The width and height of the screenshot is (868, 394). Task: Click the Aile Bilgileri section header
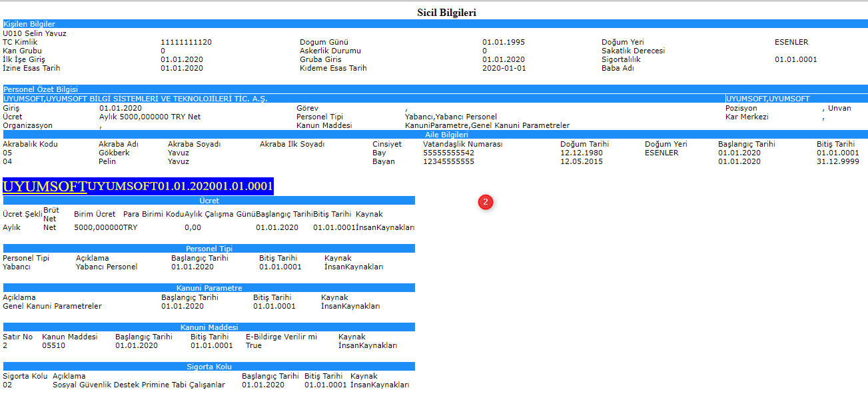coord(435,135)
